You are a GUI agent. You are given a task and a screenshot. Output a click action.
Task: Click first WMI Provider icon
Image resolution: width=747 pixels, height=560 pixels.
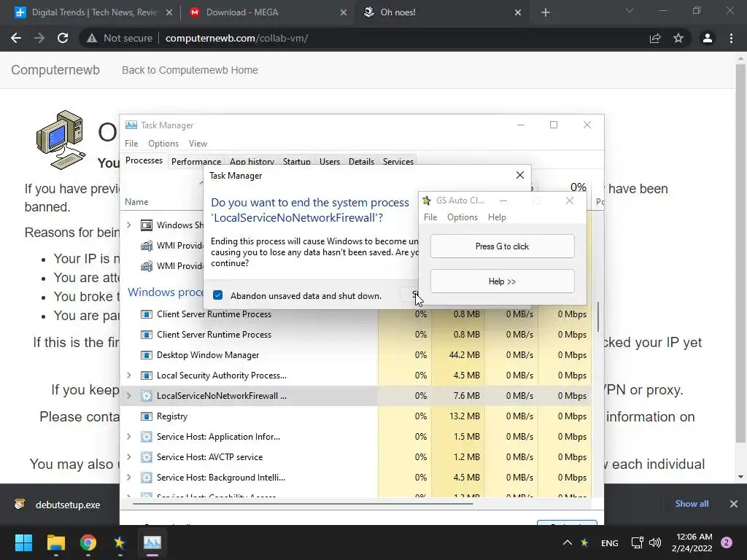coord(146,246)
